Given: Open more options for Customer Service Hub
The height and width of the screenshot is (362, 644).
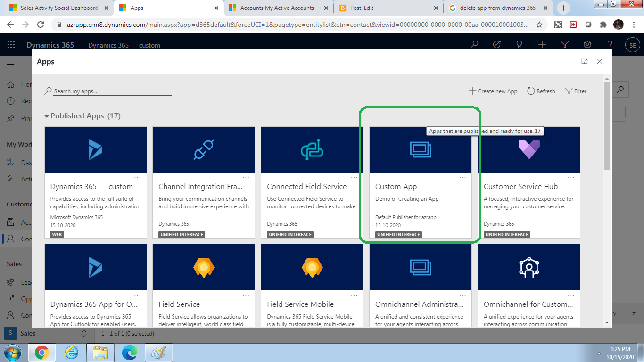Looking at the screenshot, I should [571, 177].
